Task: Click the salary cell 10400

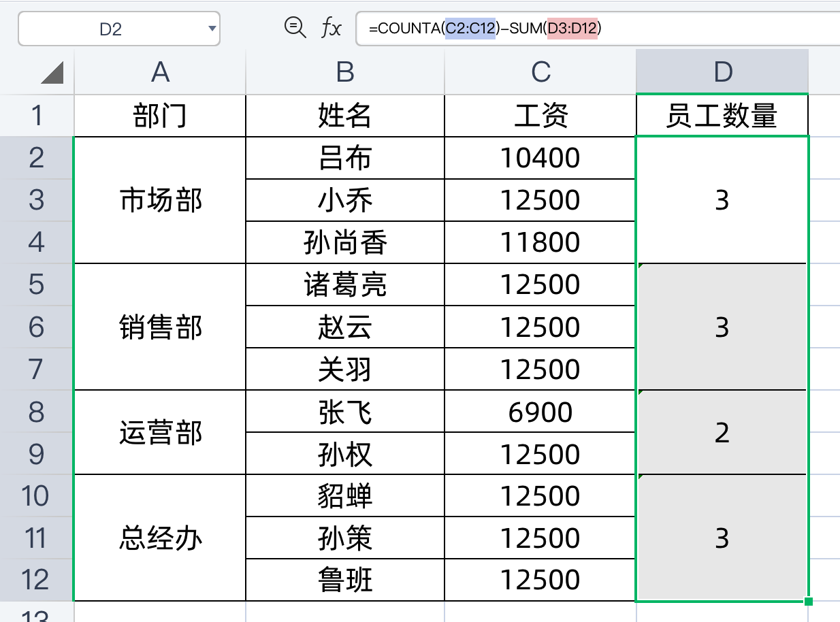Action: tap(540, 158)
